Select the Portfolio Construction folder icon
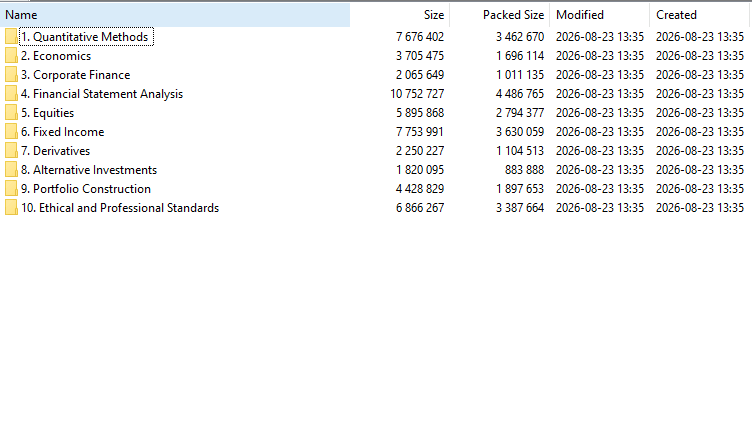This screenshot has width=752, height=434. (x=11, y=189)
